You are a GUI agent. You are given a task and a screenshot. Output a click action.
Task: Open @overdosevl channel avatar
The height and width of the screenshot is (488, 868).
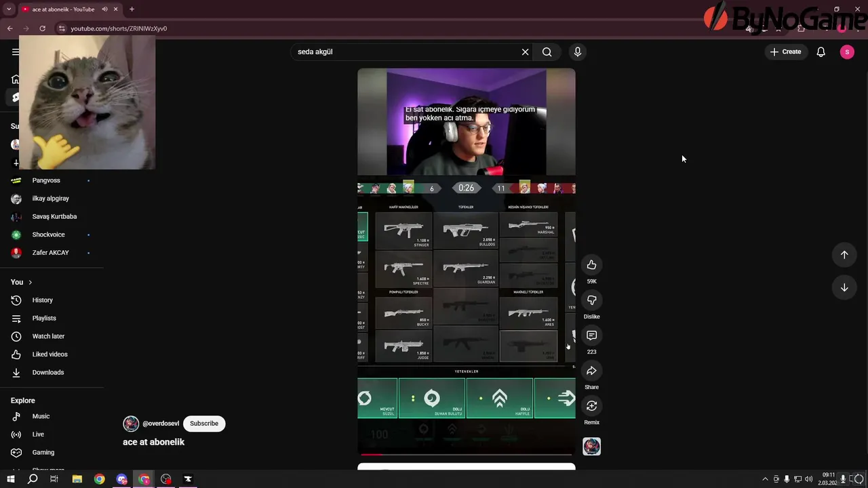click(131, 424)
